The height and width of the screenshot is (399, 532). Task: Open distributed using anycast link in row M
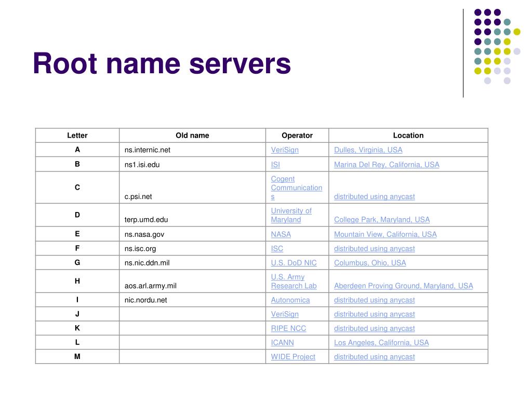(x=374, y=357)
